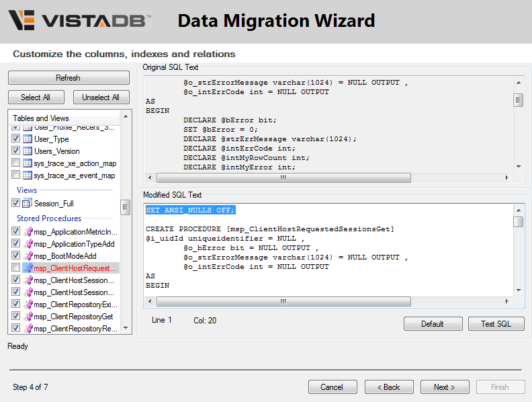Toggle the Session_Full view checkbox
This screenshot has height=402, width=532.
pyautogui.click(x=15, y=203)
